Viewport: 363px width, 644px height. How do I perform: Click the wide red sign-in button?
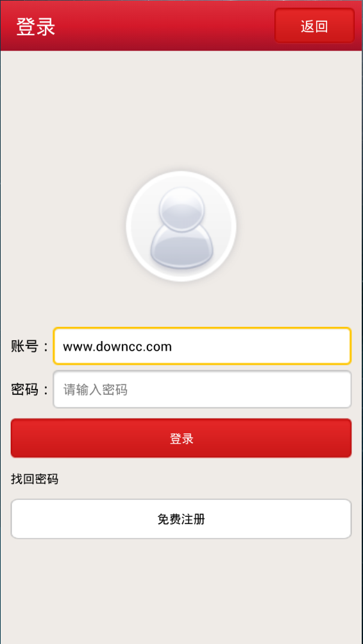click(x=181, y=439)
